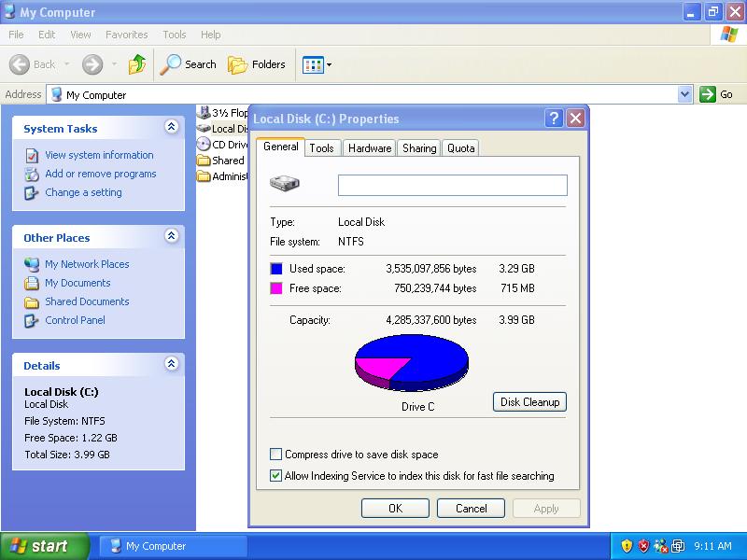747x560 pixels.
Task: Click the View system information icon
Action: click(32, 155)
